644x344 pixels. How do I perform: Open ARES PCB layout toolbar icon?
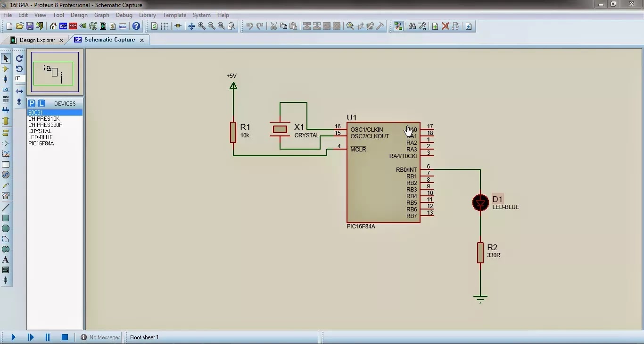pos(73,26)
